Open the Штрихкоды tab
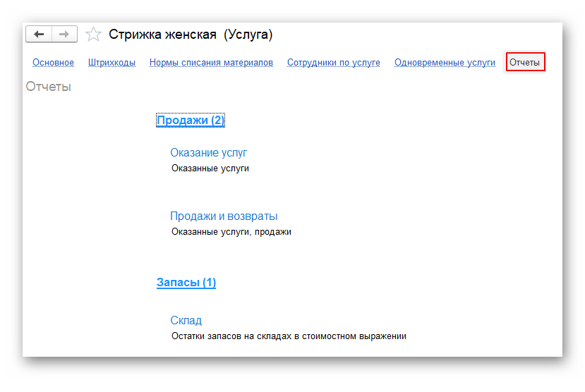 [x=111, y=63]
